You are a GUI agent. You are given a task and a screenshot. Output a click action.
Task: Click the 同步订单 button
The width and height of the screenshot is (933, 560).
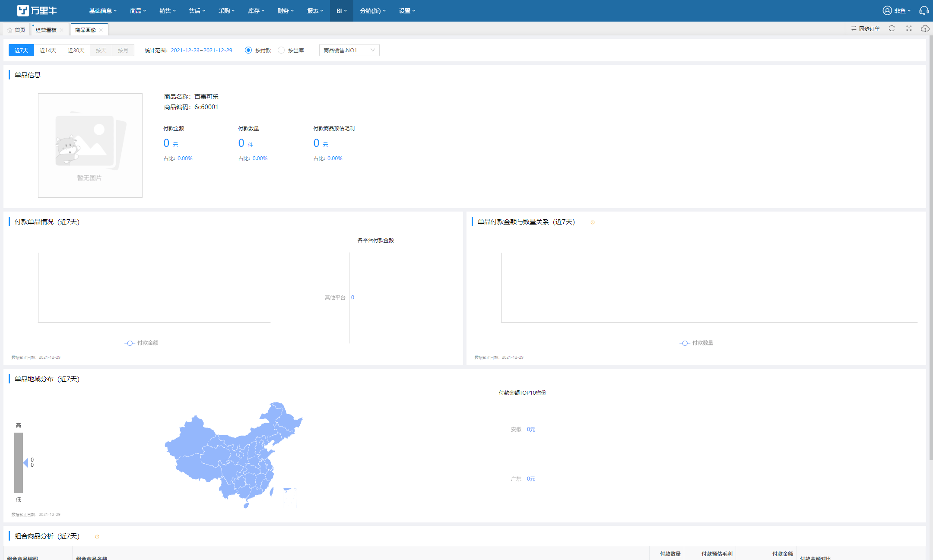coord(865,28)
